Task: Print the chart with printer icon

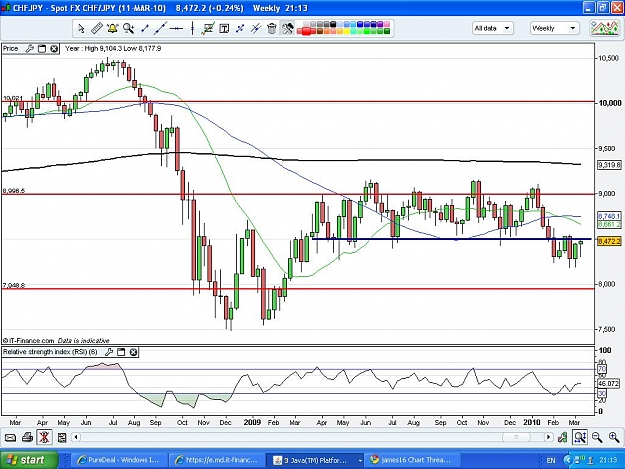Action: 27,438
